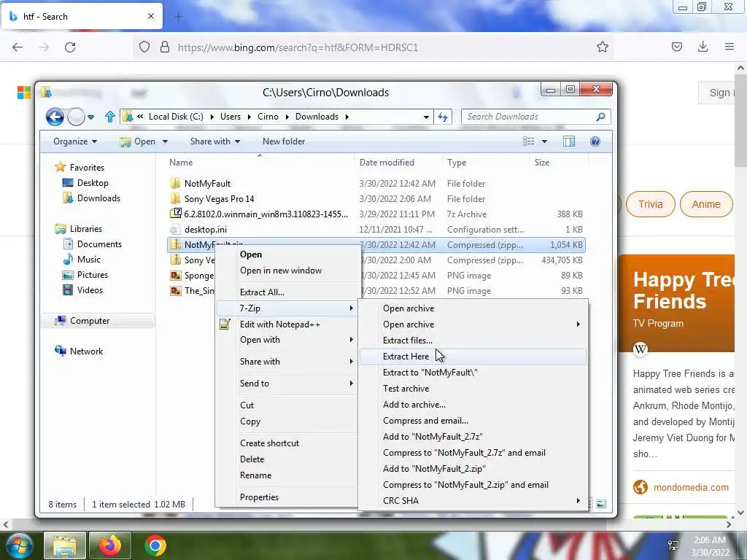Select Extract to "NotMyFault\"

tap(473, 373)
